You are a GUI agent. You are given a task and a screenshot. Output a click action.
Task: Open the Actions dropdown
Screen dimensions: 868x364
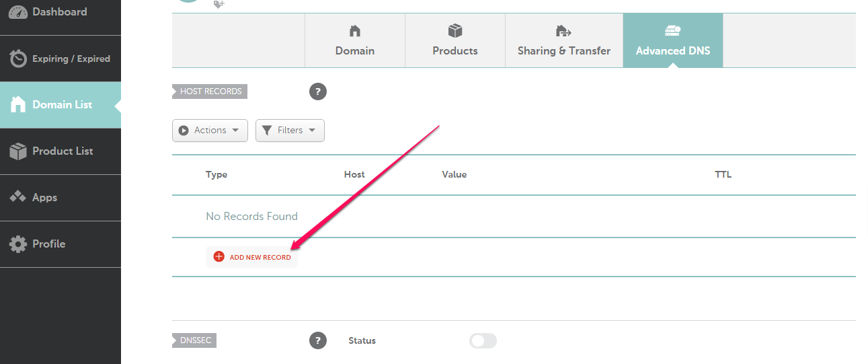tap(210, 131)
